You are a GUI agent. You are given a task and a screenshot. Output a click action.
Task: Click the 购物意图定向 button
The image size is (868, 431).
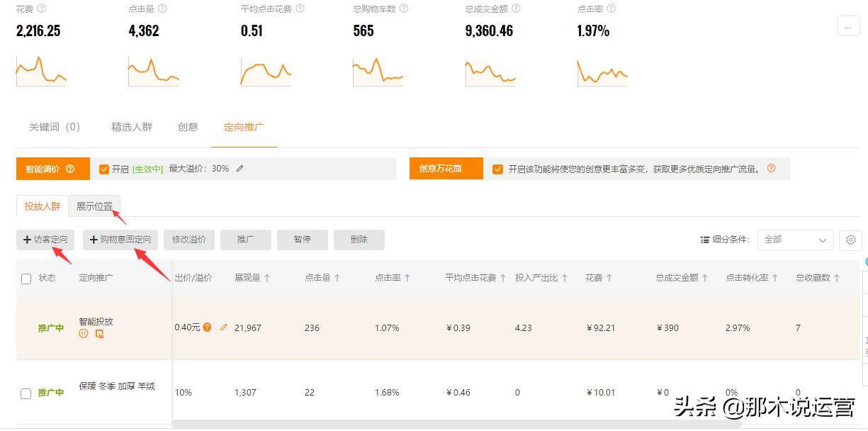119,240
